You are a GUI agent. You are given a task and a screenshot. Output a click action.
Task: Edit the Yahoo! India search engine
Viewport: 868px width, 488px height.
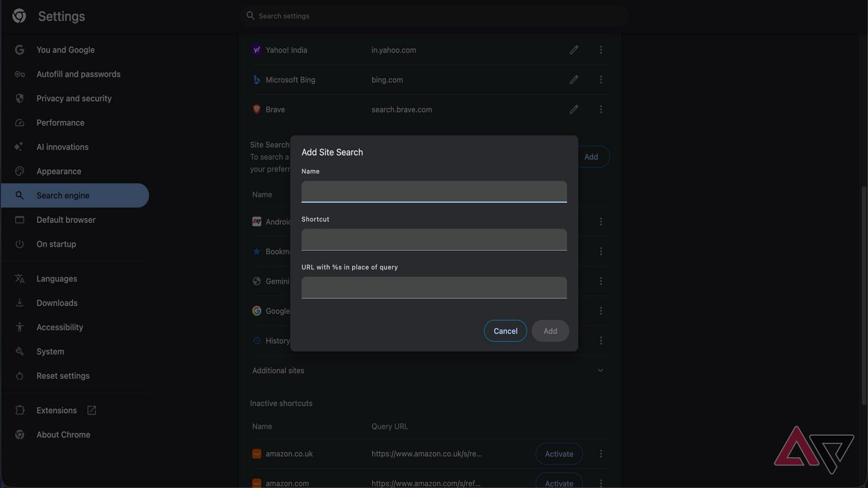pyautogui.click(x=574, y=50)
